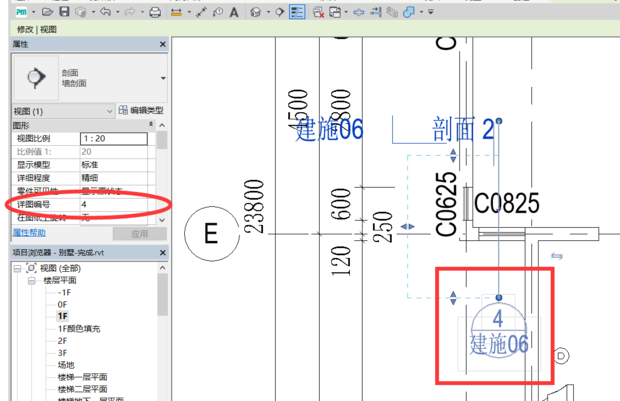Screen dimensions: 620x401
Task: Open the 视图 (1) filter dropdown
Action: click(x=110, y=110)
